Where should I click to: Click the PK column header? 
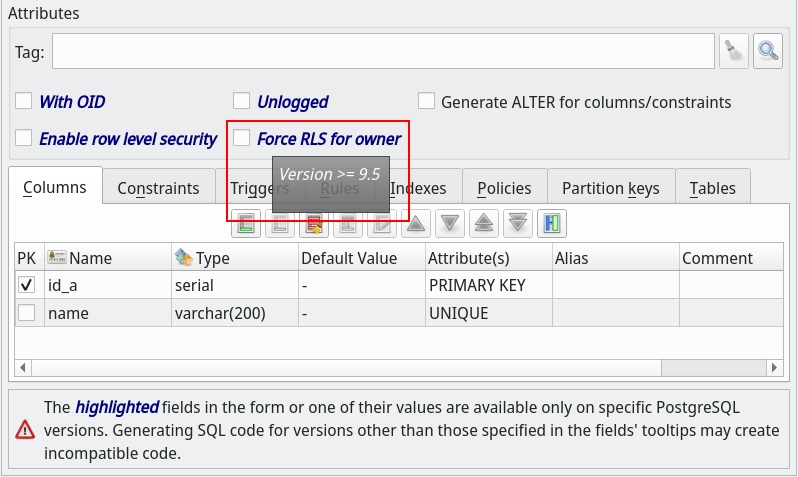point(29,258)
